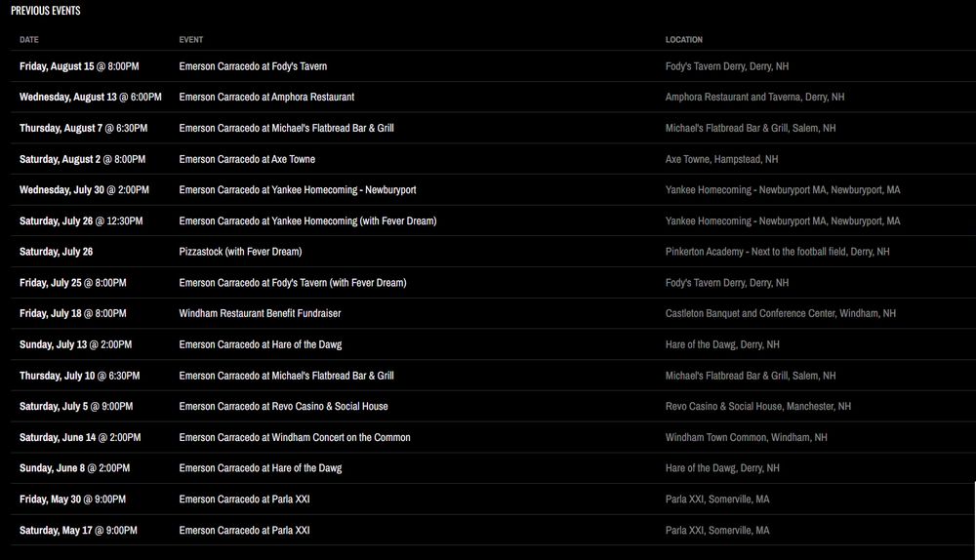Open the Pizzastock (with Fever Dream) event

pos(240,252)
